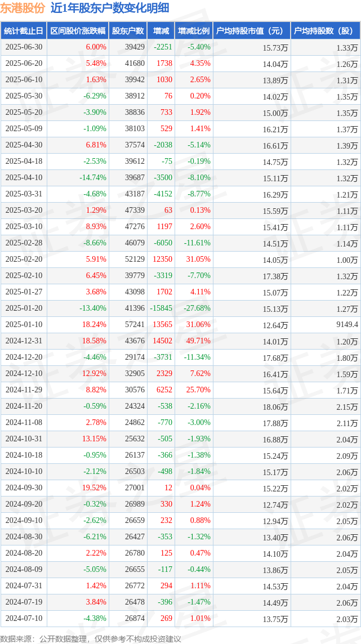Click price change 19.52%

point(95,489)
